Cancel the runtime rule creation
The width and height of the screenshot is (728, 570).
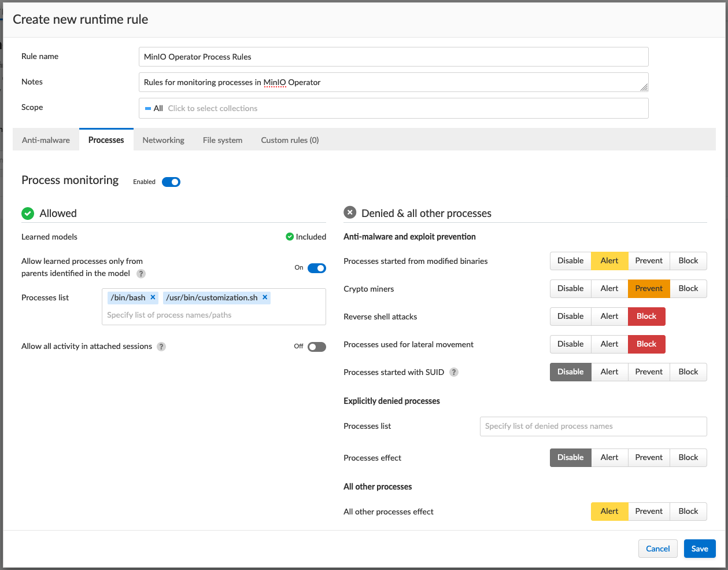tap(657, 549)
